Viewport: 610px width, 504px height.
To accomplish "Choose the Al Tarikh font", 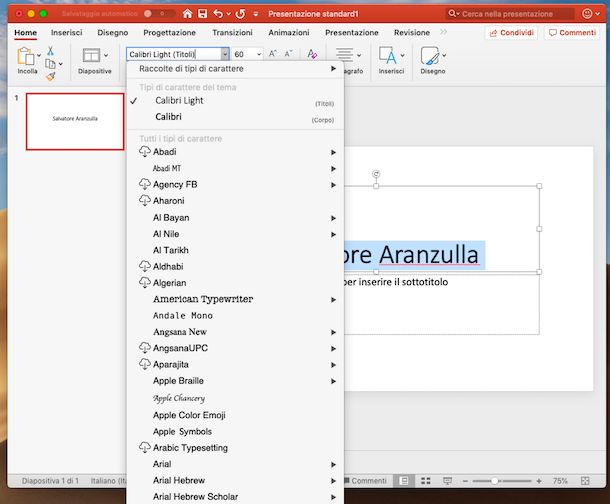I will click(x=235, y=250).
